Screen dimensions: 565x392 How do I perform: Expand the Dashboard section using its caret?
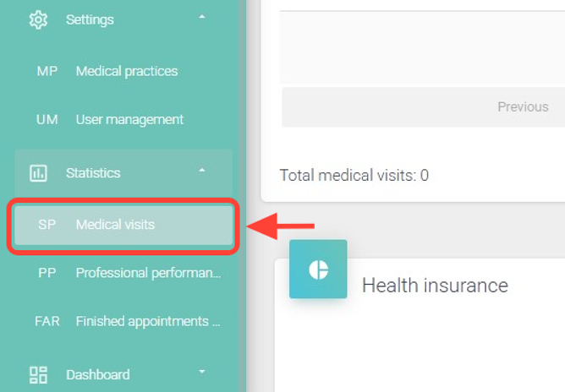201,372
